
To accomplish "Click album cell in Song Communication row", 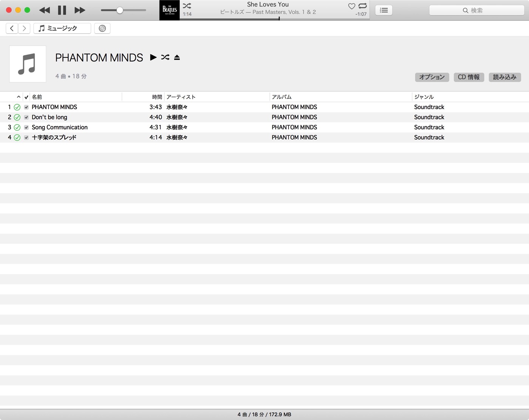I will [294, 128].
